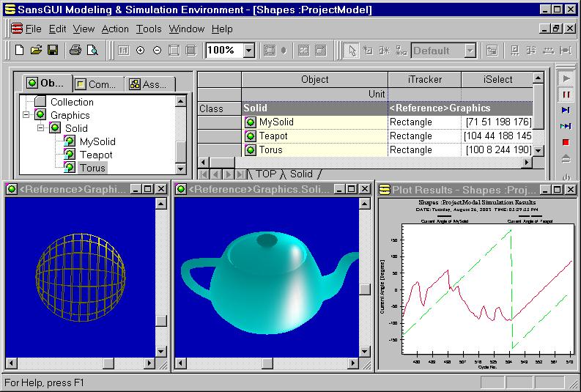The width and height of the screenshot is (581, 392).
Task: Click Teapot row icon in the grid
Action: point(251,136)
